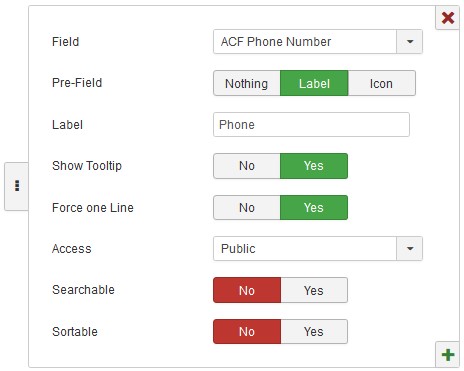
Task: Switch Pre-Field to Icon
Action: tap(382, 83)
